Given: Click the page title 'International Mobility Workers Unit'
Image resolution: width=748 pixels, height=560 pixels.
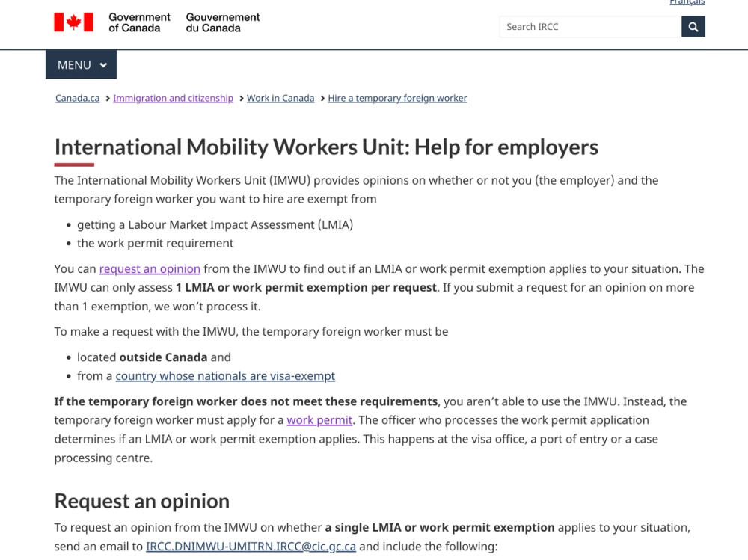Looking at the screenshot, I should (x=232, y=147).
